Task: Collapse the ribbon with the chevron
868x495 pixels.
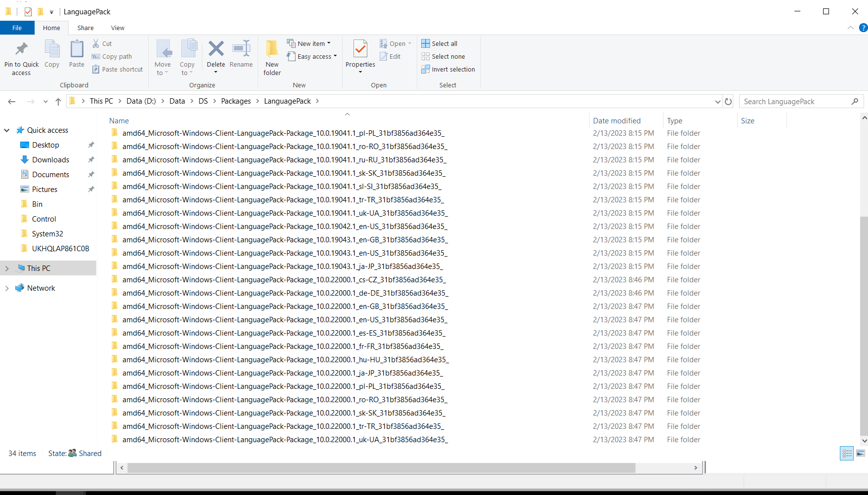Action: pos(850,28)
